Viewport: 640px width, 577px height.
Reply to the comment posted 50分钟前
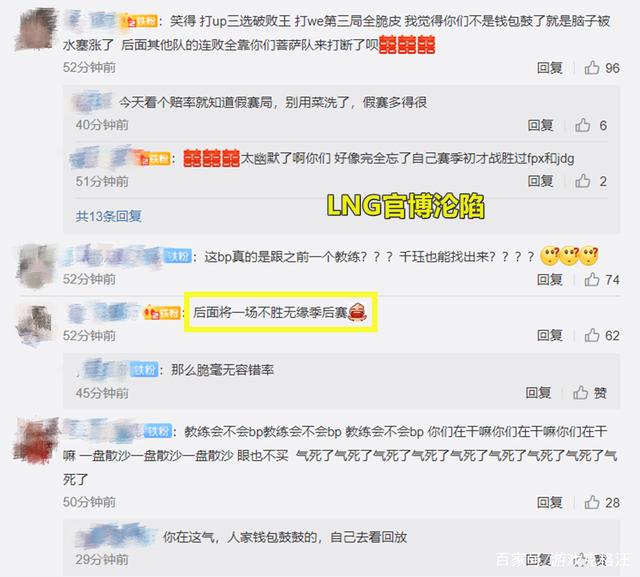(549, 502)
